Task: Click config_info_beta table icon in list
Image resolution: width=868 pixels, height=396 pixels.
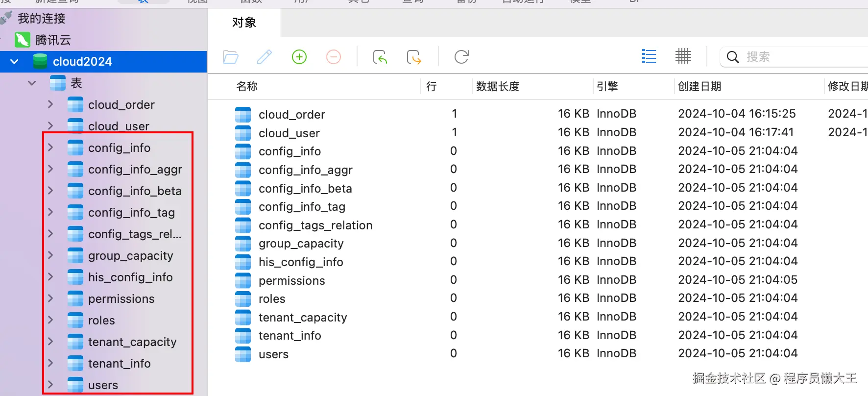Action: click(243, 189)
